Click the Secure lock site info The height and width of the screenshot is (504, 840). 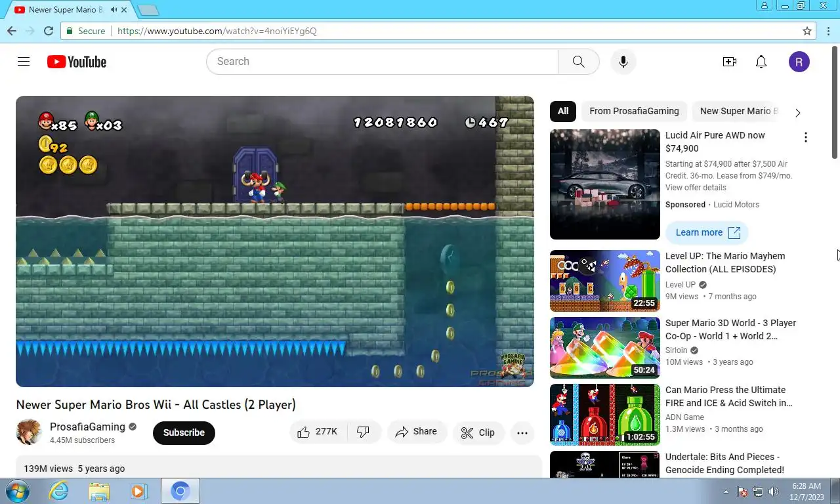[85, 31]
